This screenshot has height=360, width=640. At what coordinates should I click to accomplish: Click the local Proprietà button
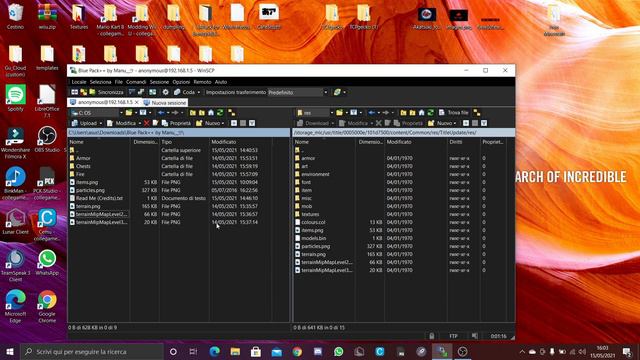[x=176, y=123]
